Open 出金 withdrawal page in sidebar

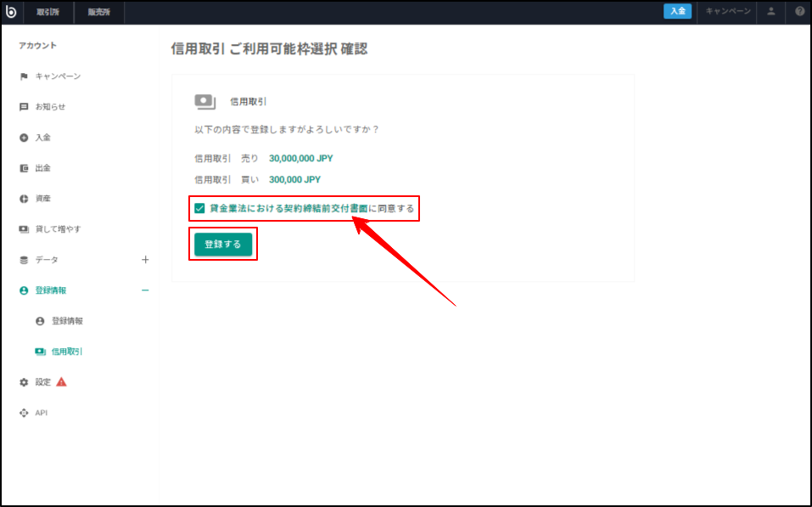pos(43,168)
